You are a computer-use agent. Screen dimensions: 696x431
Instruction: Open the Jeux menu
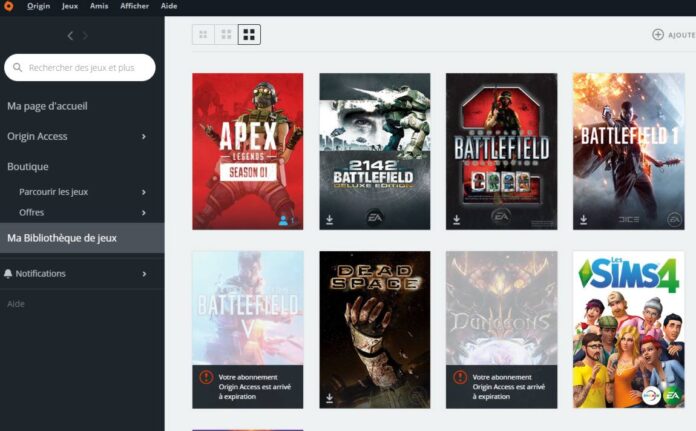[x=70, y=6]
